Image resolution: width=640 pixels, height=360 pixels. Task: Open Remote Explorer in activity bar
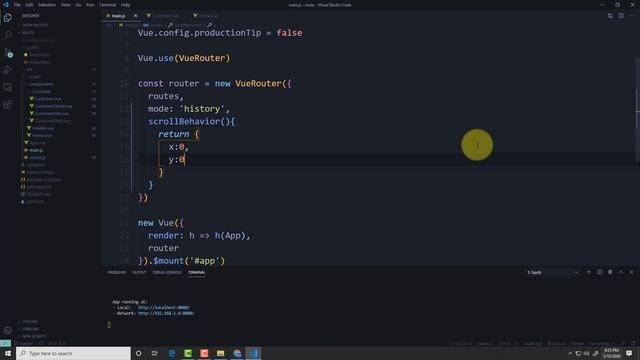[x=8, y=87]
